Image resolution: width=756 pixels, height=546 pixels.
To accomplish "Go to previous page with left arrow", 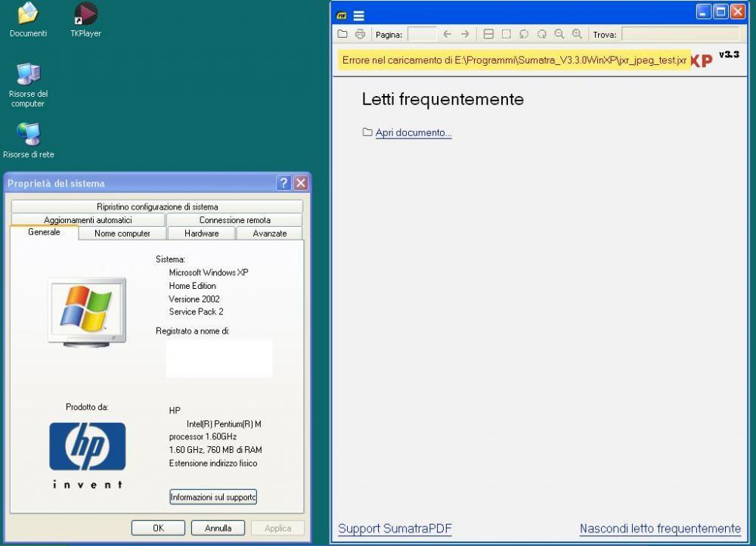I will coord(447,34).
